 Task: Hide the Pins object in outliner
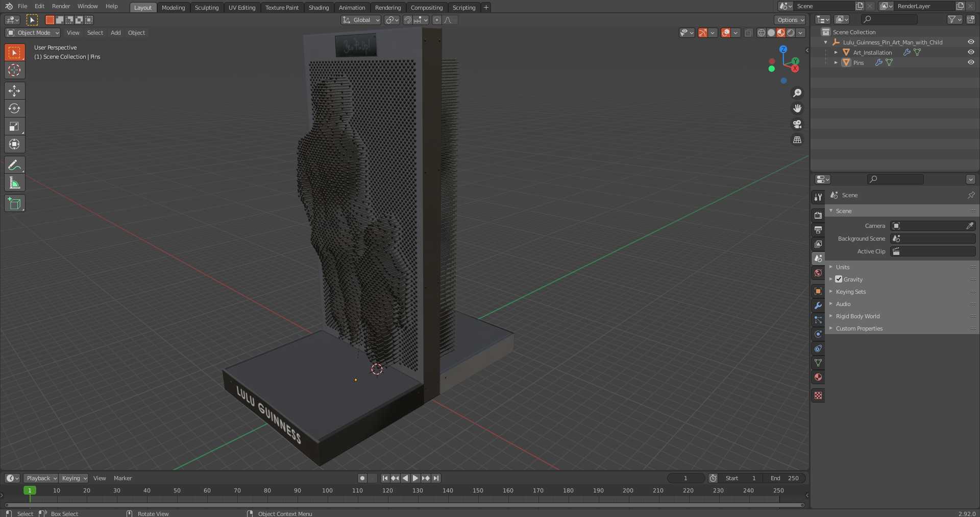[x=971, y=62]
